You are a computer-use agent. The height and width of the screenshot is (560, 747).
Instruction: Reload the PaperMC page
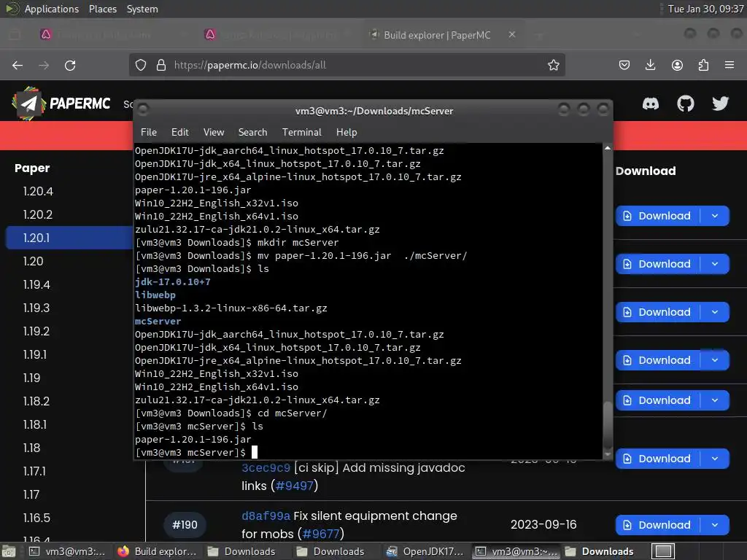tap(70, 65)
